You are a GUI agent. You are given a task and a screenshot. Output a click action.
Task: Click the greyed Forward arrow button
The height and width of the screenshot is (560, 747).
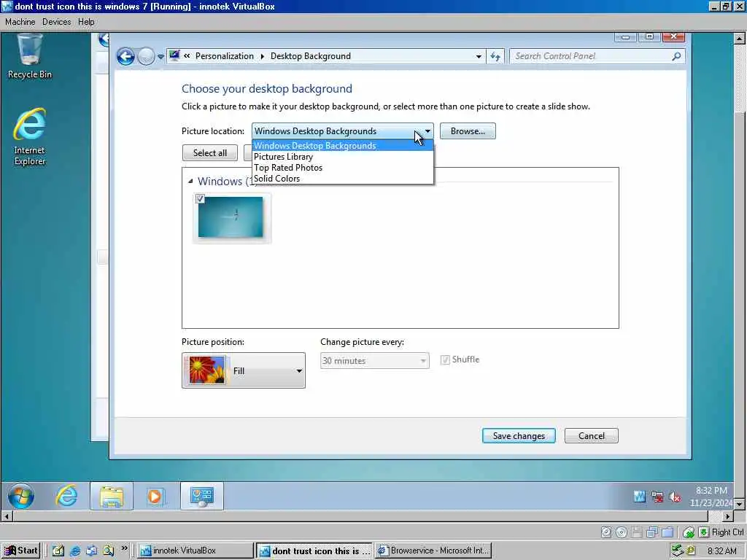[x=146, y=57]
